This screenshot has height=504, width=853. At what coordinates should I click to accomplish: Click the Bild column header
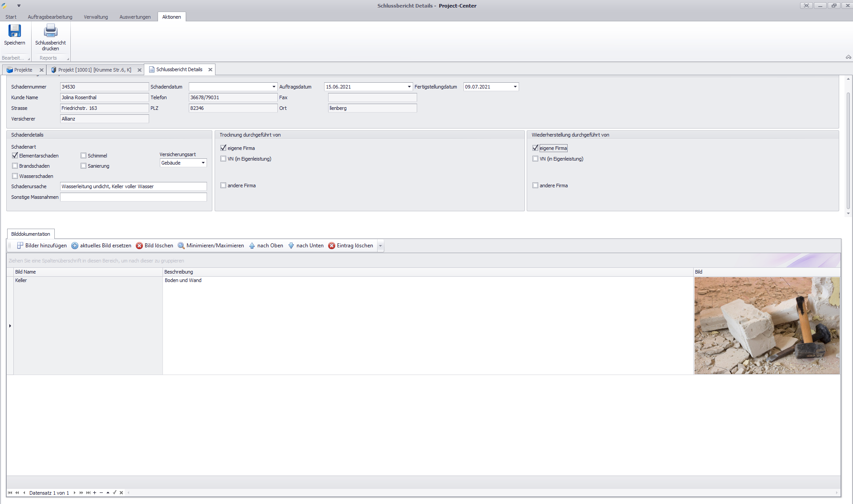click(x=767, y=272)
